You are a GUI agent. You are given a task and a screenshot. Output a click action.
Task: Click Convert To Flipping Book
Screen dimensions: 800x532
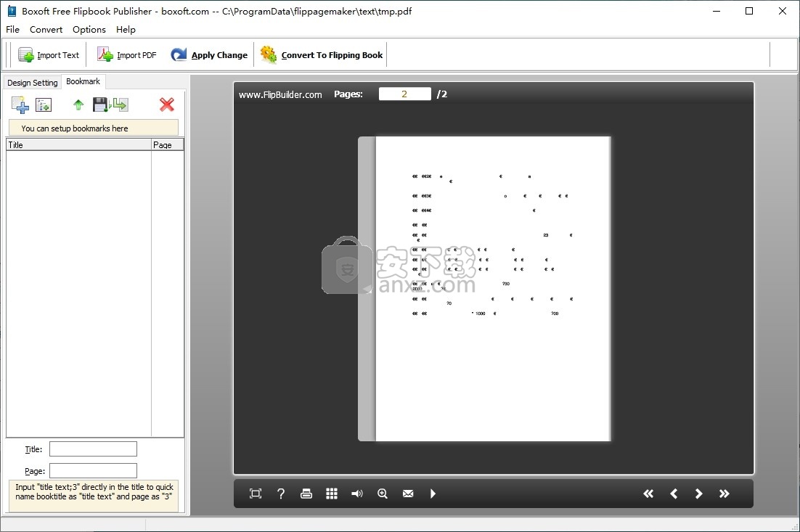pos(322,55)
